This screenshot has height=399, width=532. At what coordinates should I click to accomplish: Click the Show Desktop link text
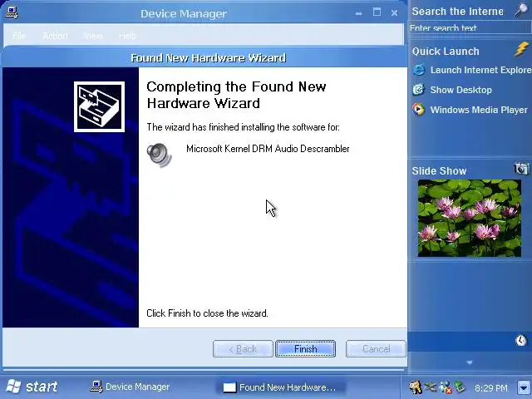point(461,90)
